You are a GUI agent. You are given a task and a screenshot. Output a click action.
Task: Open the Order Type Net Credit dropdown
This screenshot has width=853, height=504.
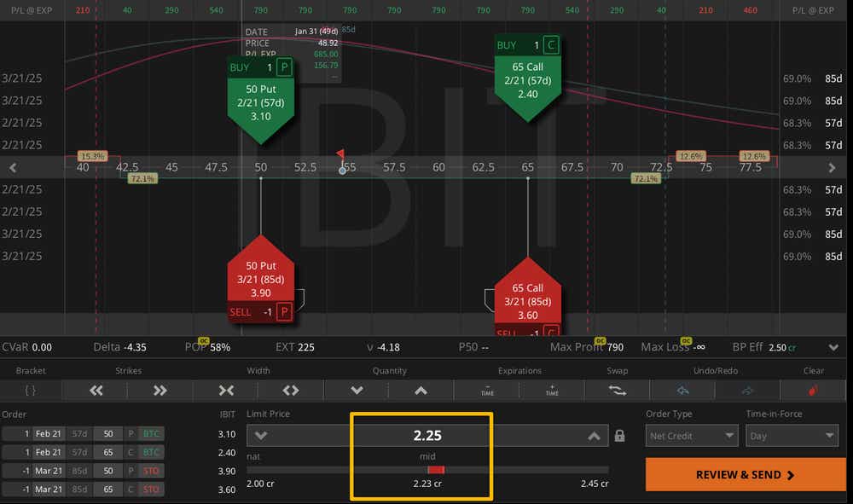691,436
